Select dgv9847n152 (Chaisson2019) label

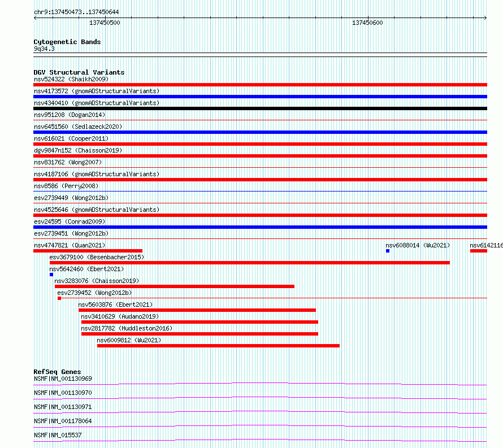(x=78, y=150)
